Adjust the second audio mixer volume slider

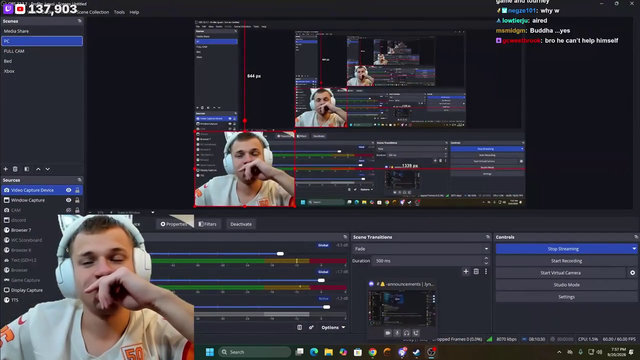pos(321,280)
